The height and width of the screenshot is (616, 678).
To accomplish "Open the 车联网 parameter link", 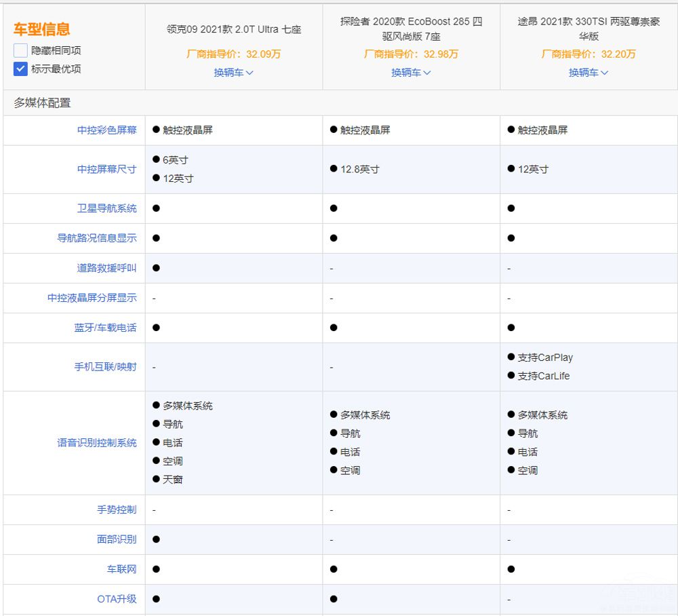I will point(121,569).
